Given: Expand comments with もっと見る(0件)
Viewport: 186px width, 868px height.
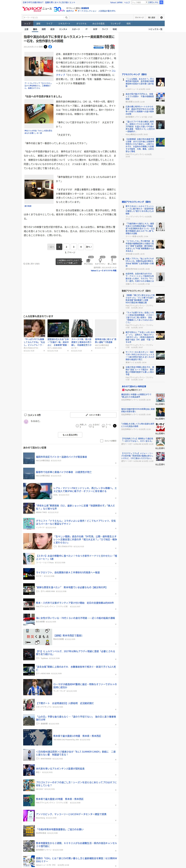Looking at the screenshot, I should tap(70, 435).
